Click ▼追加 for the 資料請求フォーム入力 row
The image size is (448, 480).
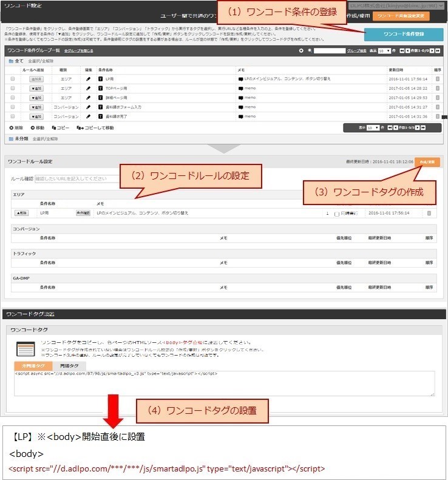pos(36,107)
